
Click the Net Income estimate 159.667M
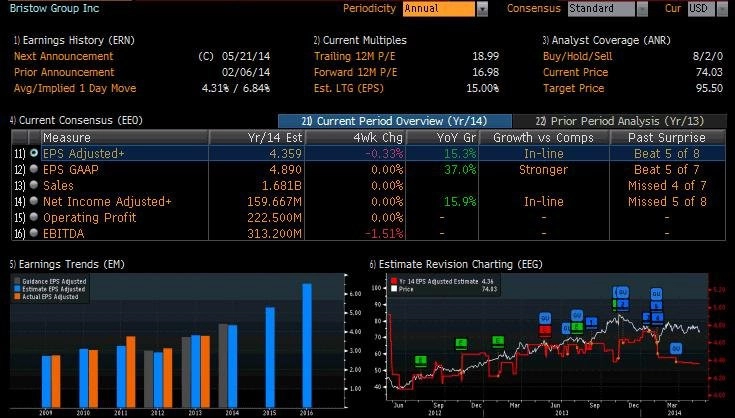(x=275, y=201)
